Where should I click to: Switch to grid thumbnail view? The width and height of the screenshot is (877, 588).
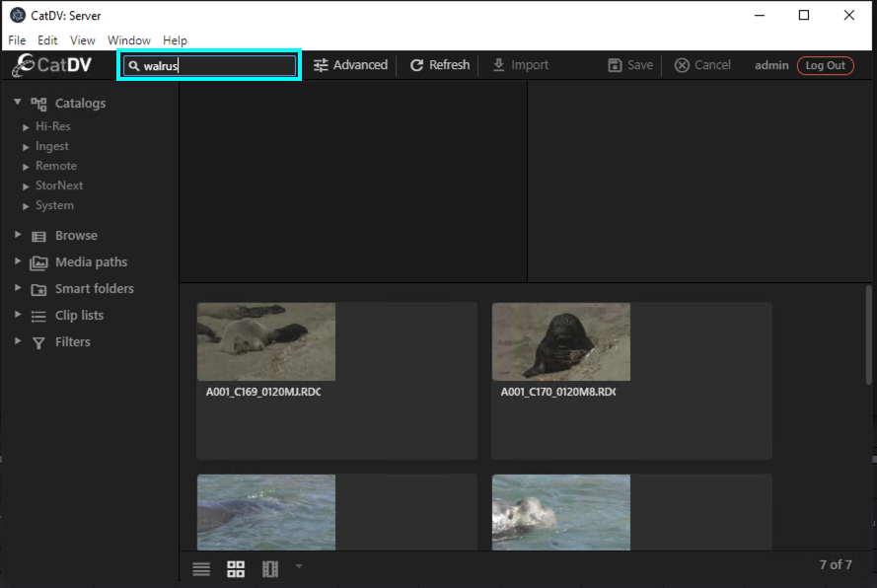tap(236, 569)
